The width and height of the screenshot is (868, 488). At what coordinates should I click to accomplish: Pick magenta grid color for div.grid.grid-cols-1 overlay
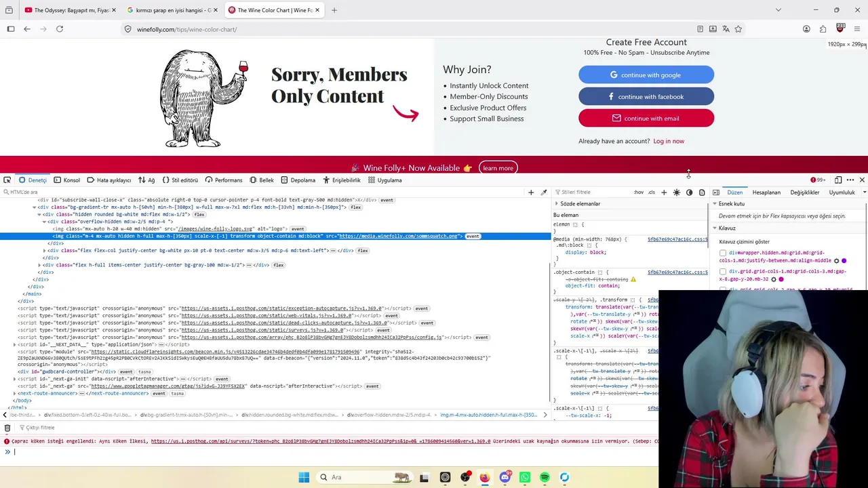point(781,279)
